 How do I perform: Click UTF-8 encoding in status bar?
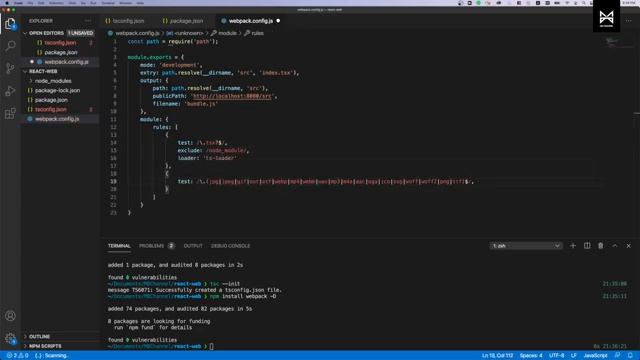pos(556,356)
